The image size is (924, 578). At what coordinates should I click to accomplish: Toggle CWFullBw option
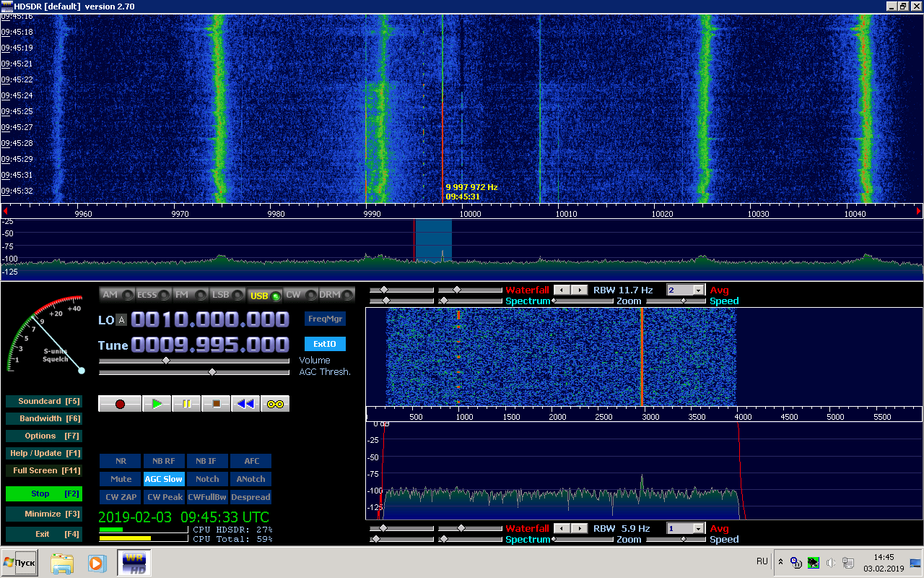click(207, 497)
